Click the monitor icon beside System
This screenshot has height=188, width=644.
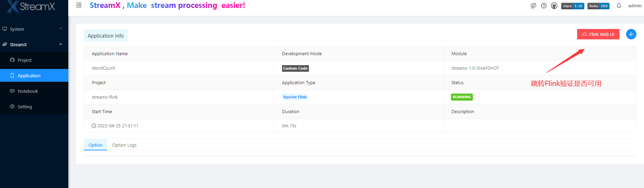coord(5,29)
